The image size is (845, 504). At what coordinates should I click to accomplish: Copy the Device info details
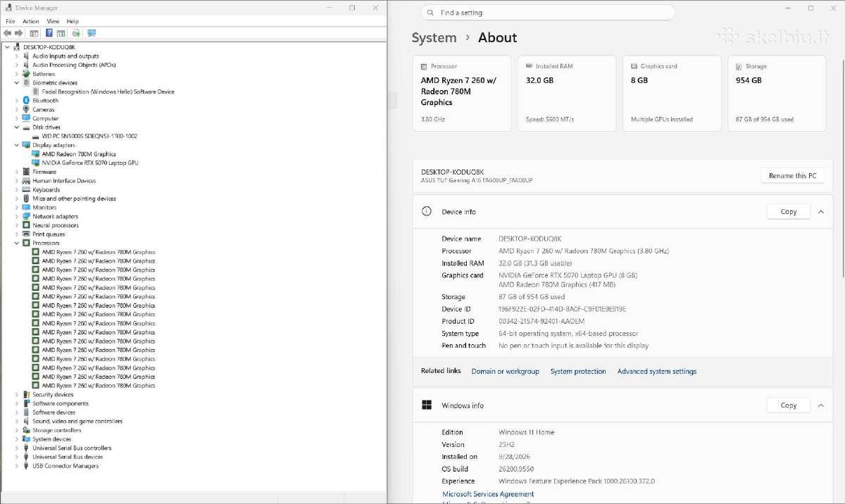click(789, 211)
